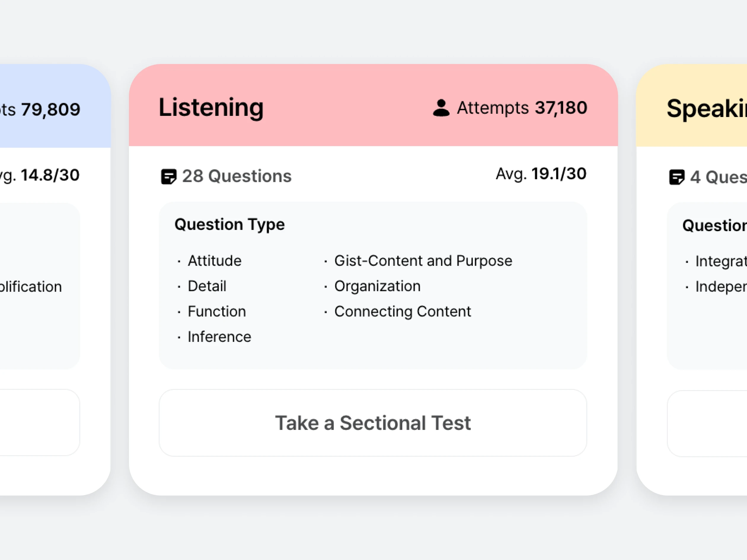747x560 pixels.
Task: Select Gist-Content and Purpose item
Action: (x=423, y=260)
